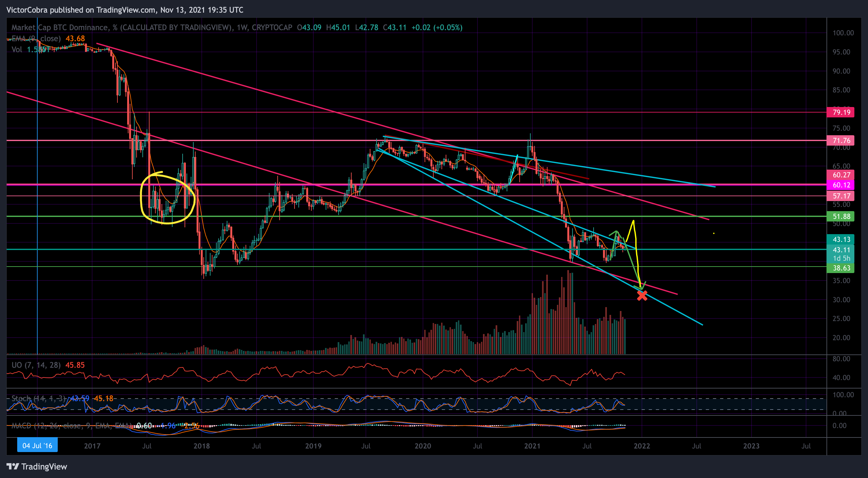Click the CRYPTOCAP exchange label
The height and width of the screenshot is (478, 868).
[x=272, y=28]
